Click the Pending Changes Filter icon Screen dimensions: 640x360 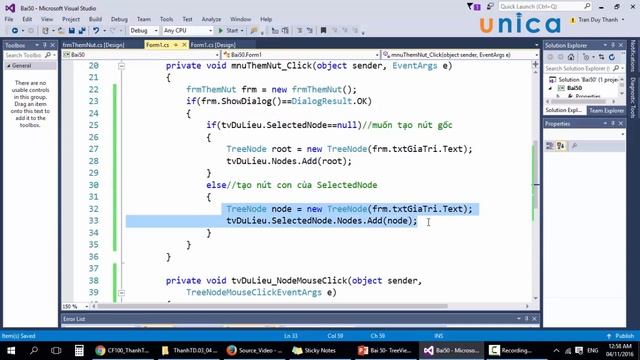pyautogui.click(x=587, y=57)
